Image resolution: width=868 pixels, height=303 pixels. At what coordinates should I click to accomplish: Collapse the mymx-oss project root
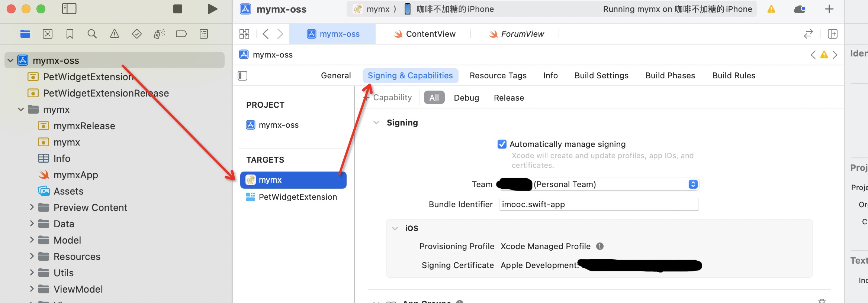(x=10, y=60)
